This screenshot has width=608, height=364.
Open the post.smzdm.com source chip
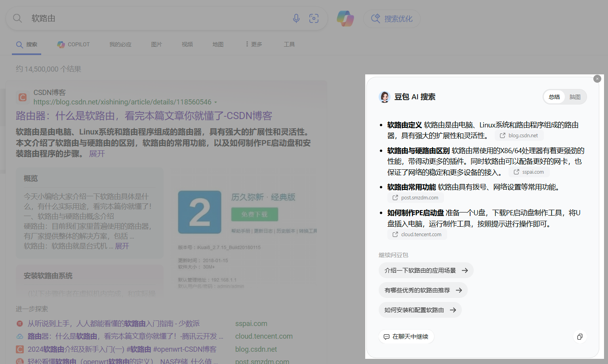point(415,198)
